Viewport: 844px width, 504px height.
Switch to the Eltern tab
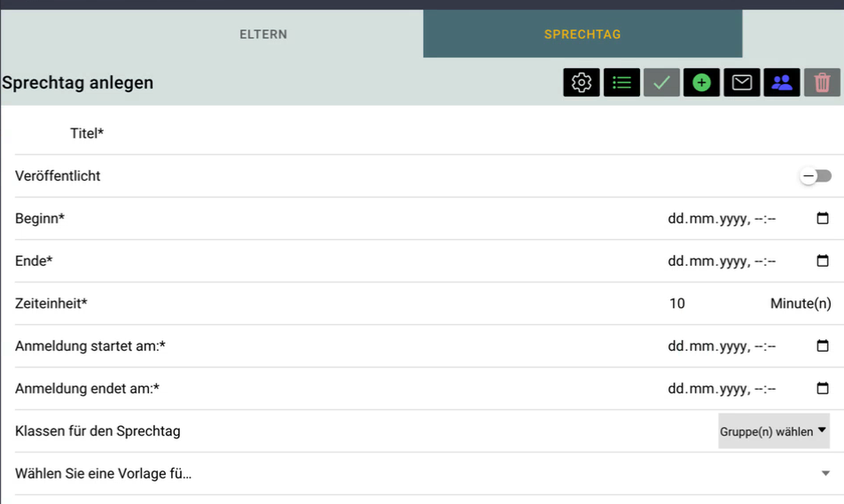click(x=263, y=35)
